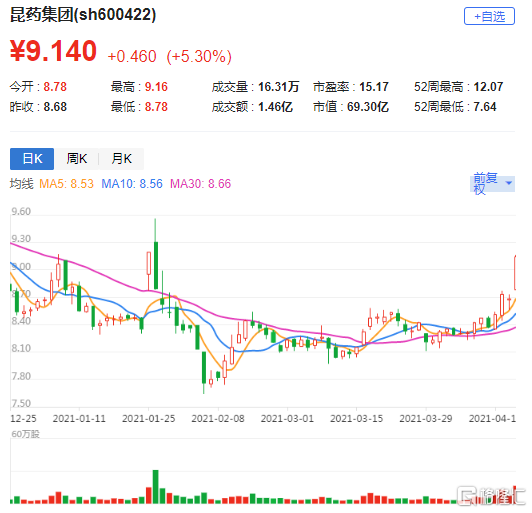Click the stock title 昆药集团(sh600422)
This screenshot has width=532, height=513.
(x=83, y=15)
